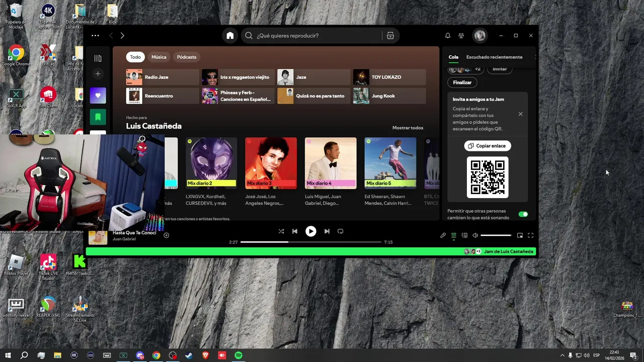Click Finalizar to end the Jam
Viewport: 644px width, 362px height.
(x=462, y=82)
